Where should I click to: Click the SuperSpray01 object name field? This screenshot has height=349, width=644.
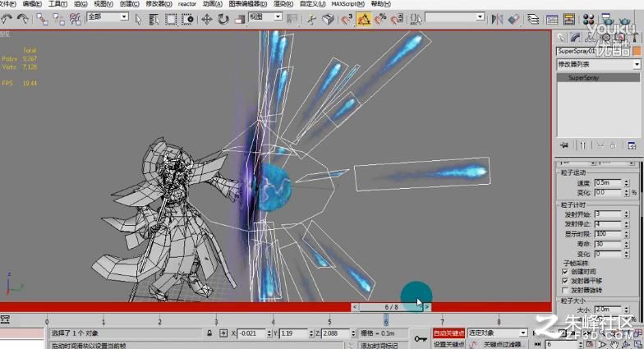coord(594,51)
